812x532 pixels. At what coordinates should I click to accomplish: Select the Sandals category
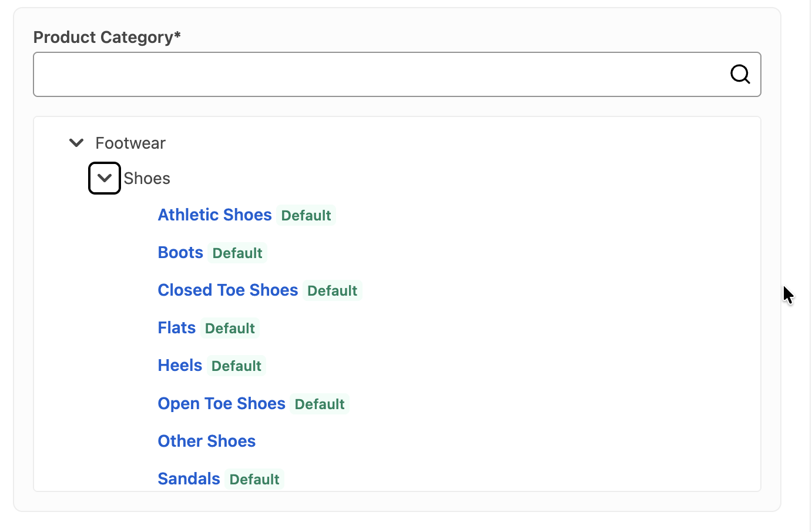tap(189, 479)
